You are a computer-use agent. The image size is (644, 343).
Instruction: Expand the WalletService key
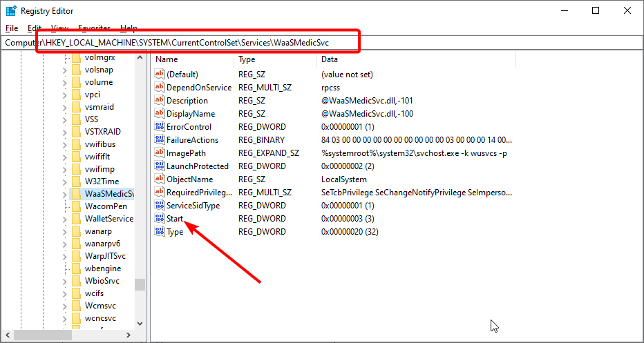[x=64, y=219]
